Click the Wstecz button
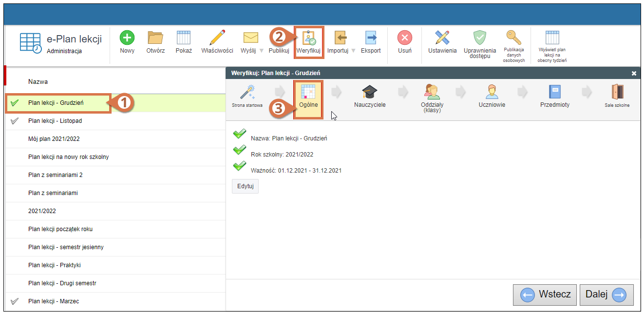This screenshot has height=315, width=644. 545,295
